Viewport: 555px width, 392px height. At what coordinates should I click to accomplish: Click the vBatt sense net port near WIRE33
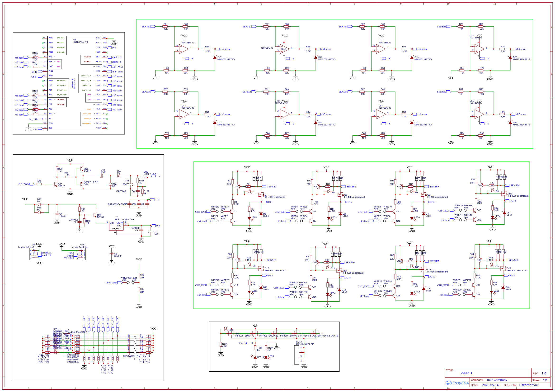pos(120,283)
